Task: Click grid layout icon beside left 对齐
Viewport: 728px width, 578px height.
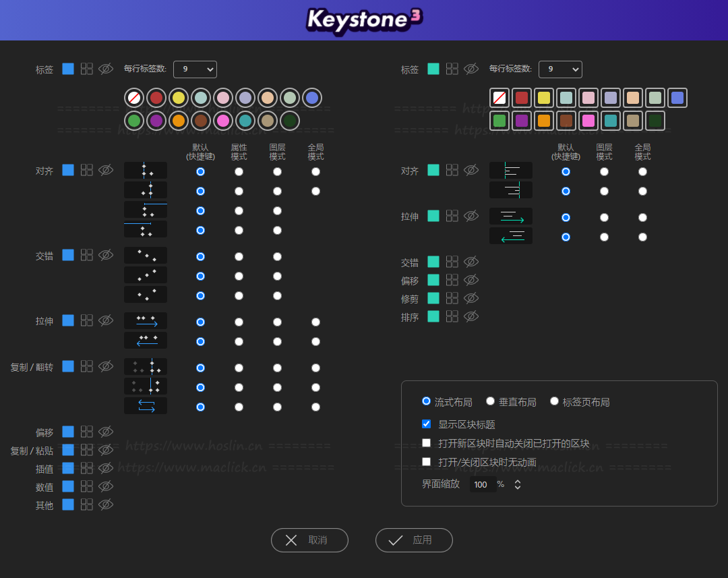Action: click(87, 170)
